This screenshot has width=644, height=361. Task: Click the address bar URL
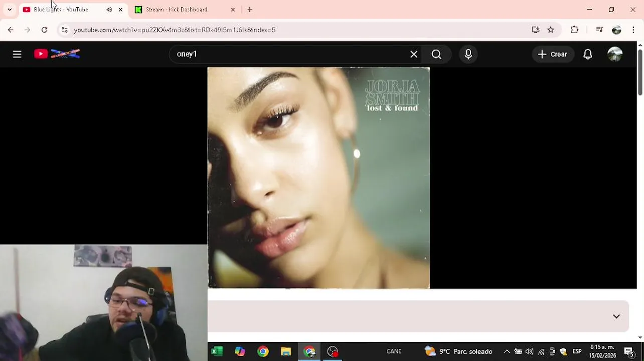pyautogui.click(x=175, y=30)
